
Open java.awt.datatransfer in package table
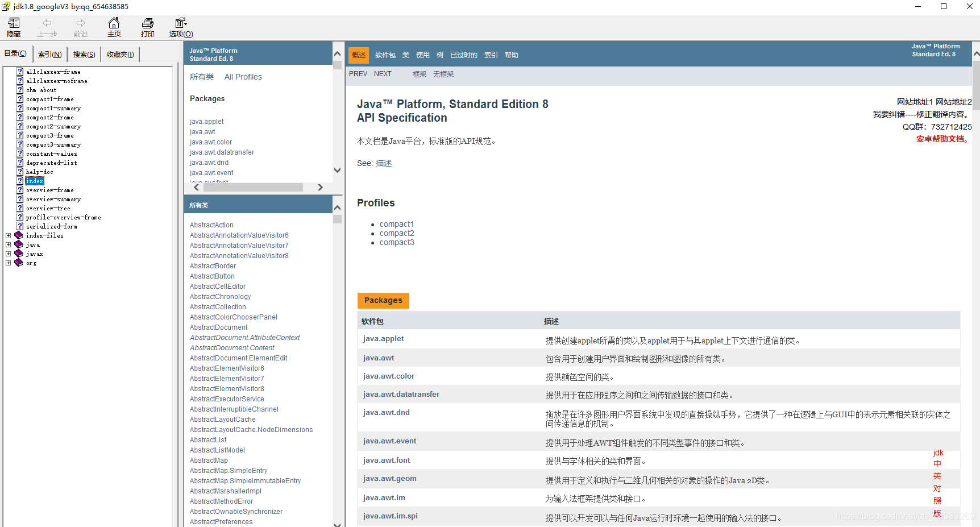[x=401, y=394]
